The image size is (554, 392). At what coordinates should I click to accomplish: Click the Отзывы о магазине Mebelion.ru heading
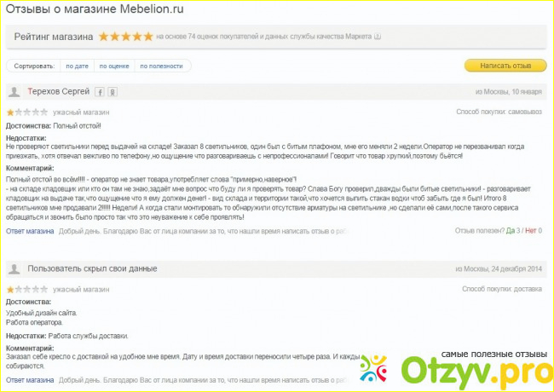point(95,10)
